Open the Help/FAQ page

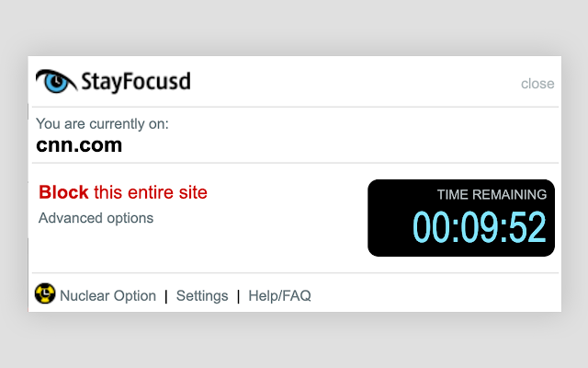tap(280, 296)
